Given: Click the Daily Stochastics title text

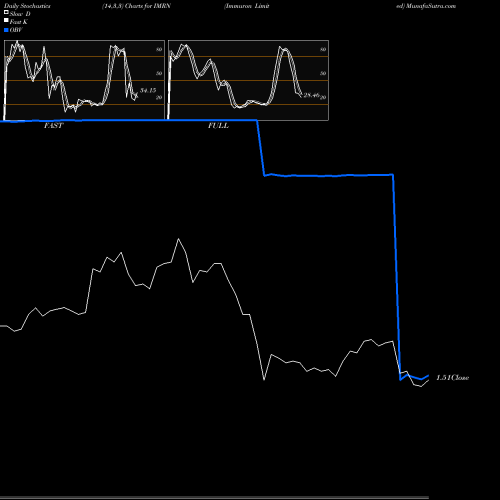Looking at the screenshot, I should [27, 6].
